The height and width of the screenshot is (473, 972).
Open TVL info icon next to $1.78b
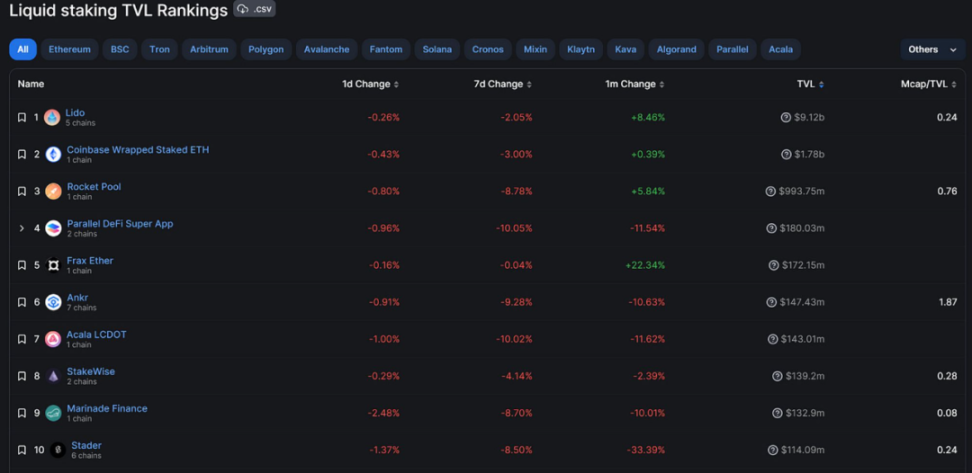[785, 154]
